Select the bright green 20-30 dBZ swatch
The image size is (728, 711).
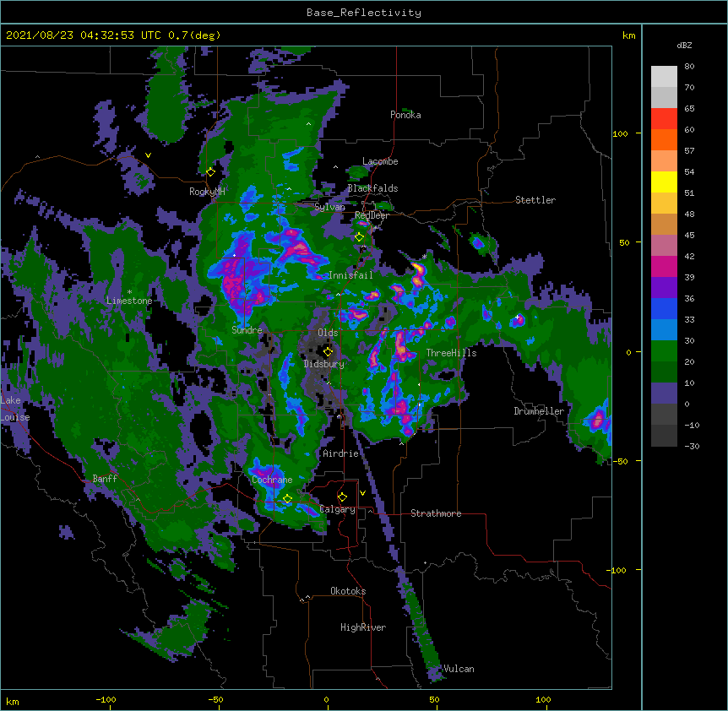pos(664,351)
